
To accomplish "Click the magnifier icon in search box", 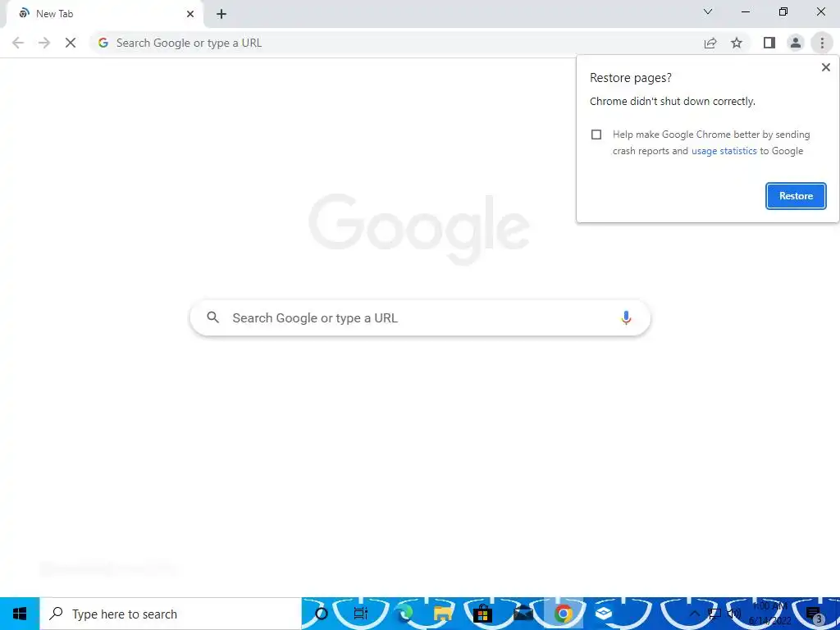I will [x=212, y=317].
